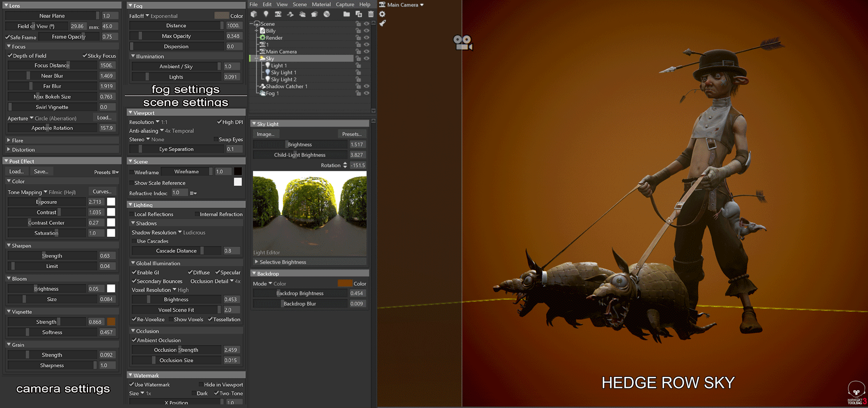Click the camera gizmo in the viewport
This screenshot has width=868, height=408.
coord(462,42)
